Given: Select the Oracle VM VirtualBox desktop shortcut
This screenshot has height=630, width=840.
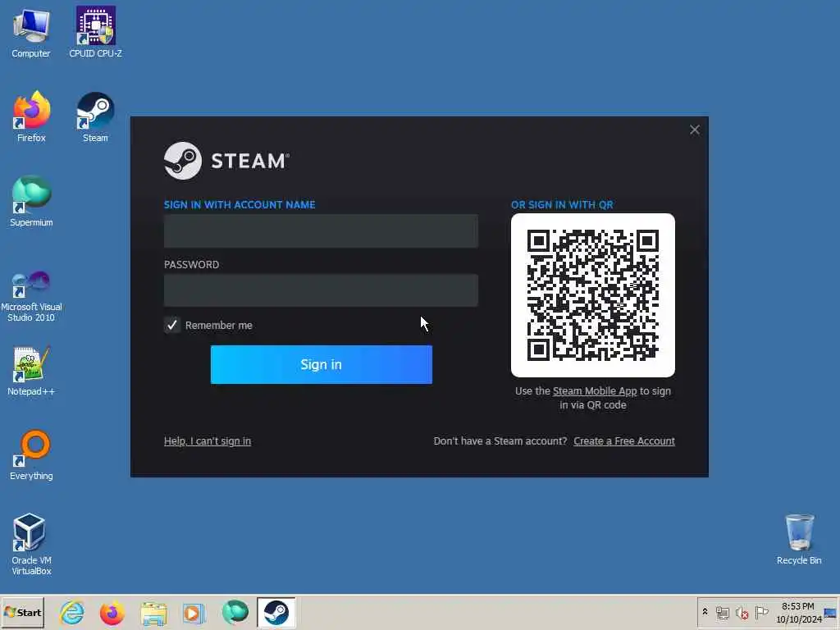Looking at the screenshot, I should click(x=31, y=545).
